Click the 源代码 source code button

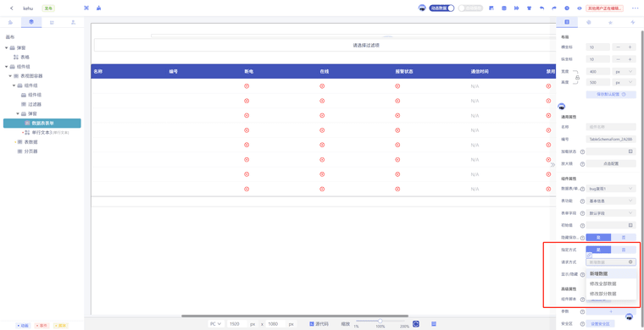pyautogui.click(x=319, y=324)
